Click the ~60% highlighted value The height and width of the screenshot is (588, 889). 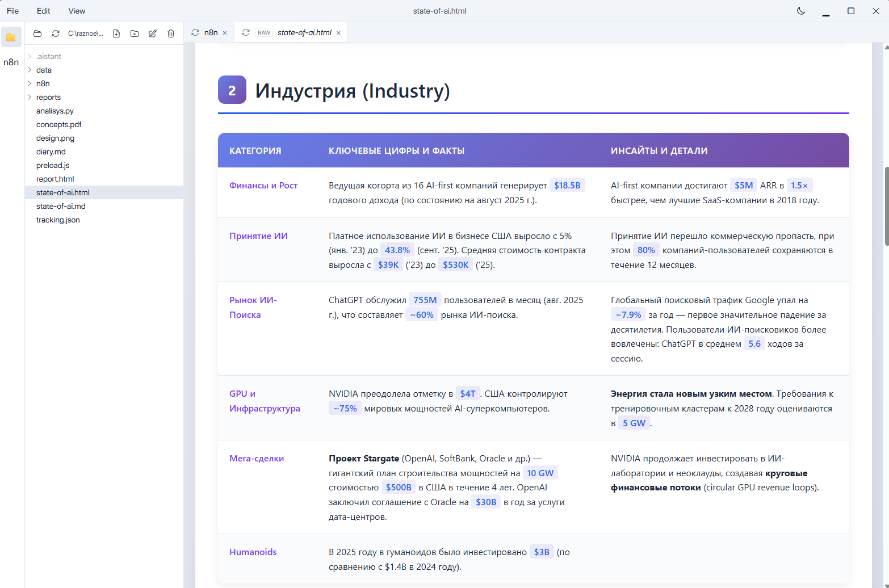pyautogui.click(x=422, y=314)
